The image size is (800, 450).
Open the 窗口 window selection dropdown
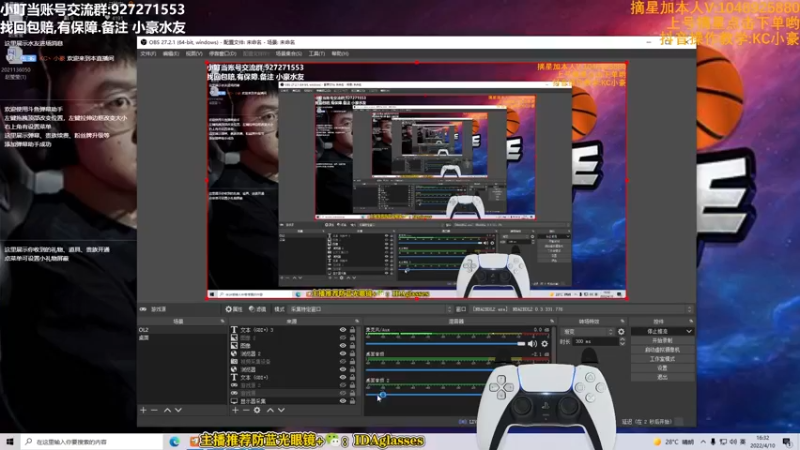[x=582, y=309]
